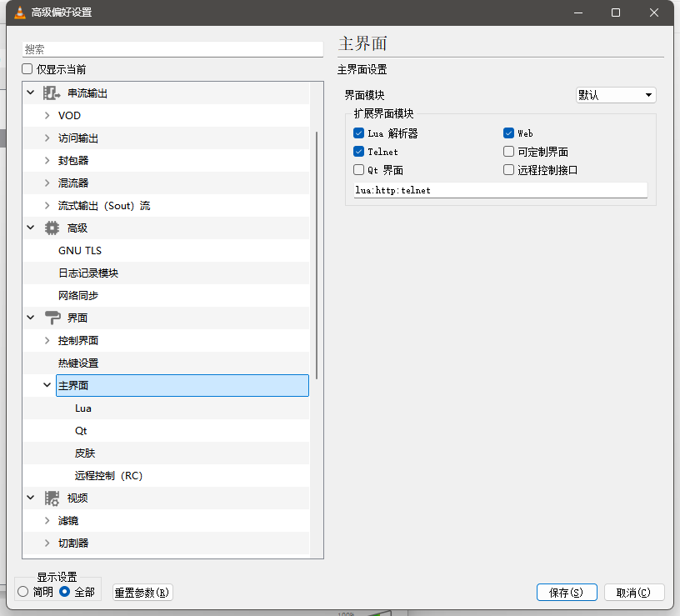Click the tree panel vertical scrollbar
This screenshot has width=680, height=616.
coord(317,256)
